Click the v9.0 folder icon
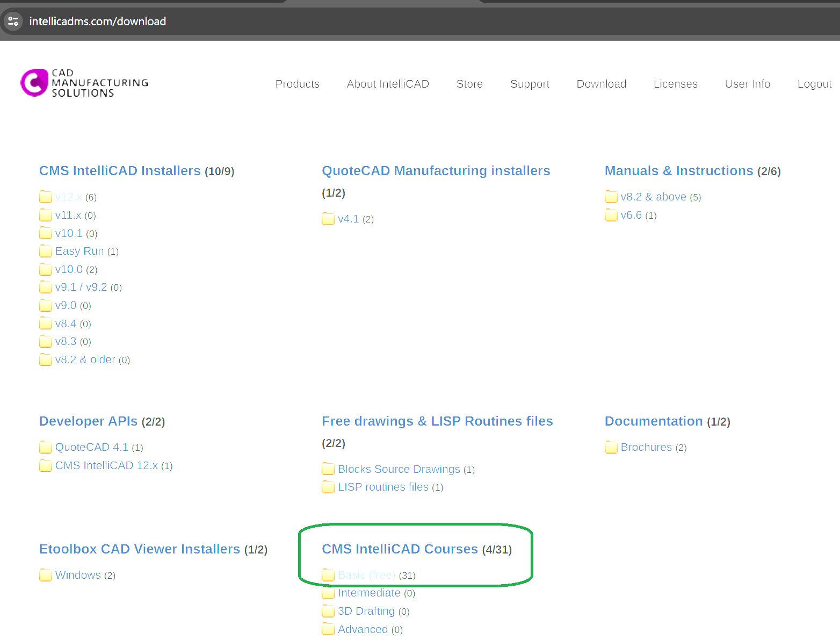840x640 pixels. 46,306
